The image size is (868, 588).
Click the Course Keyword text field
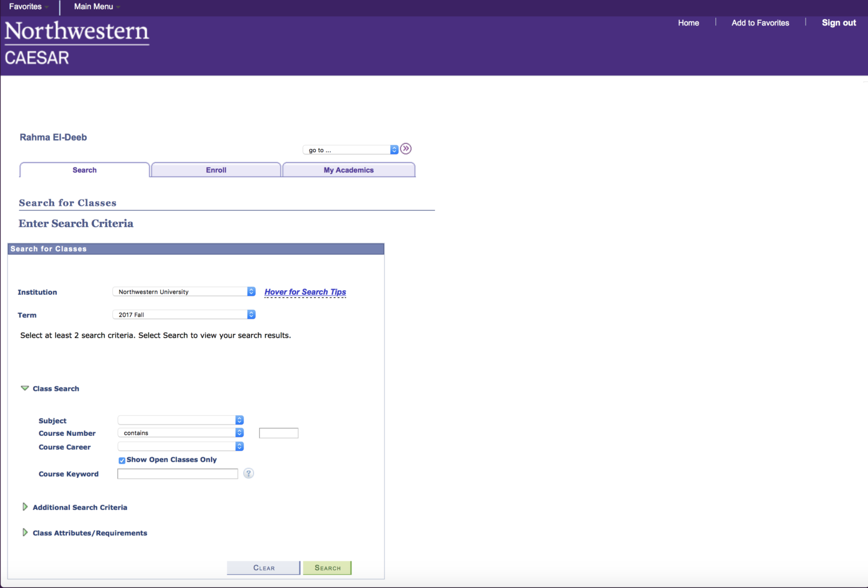click(178, 474)
